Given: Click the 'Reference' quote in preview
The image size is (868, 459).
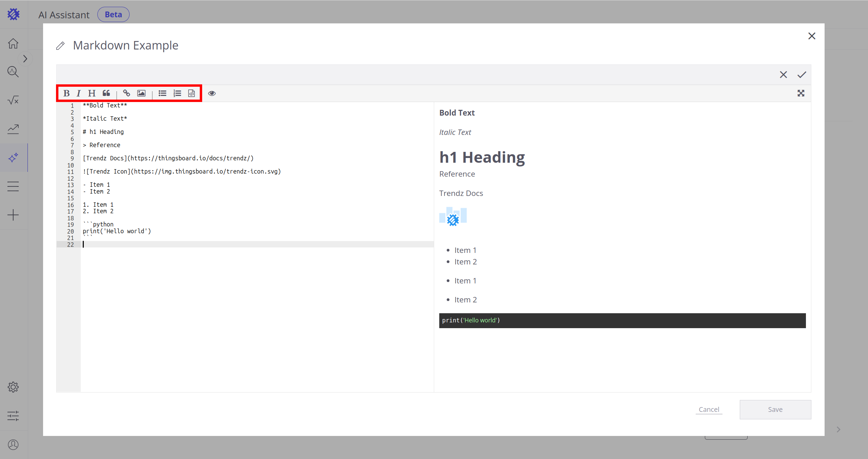Looking at the screenshot, I should [457, 174].
